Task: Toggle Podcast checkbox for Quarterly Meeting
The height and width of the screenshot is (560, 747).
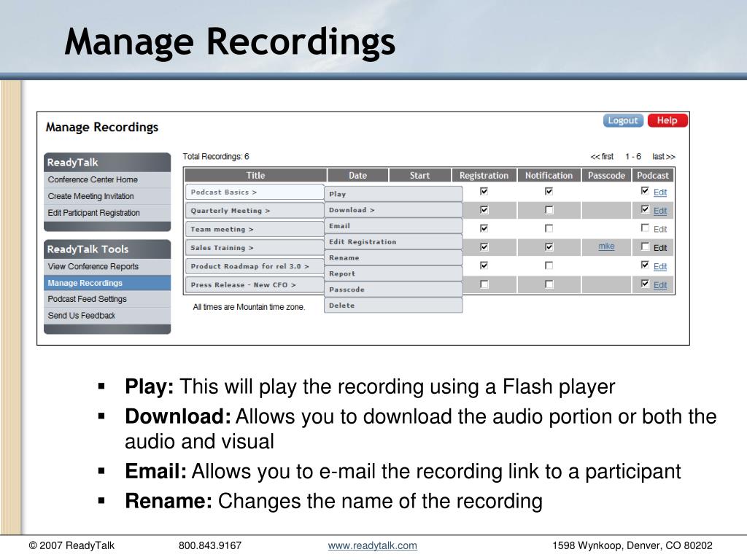Action: (645, 209)
